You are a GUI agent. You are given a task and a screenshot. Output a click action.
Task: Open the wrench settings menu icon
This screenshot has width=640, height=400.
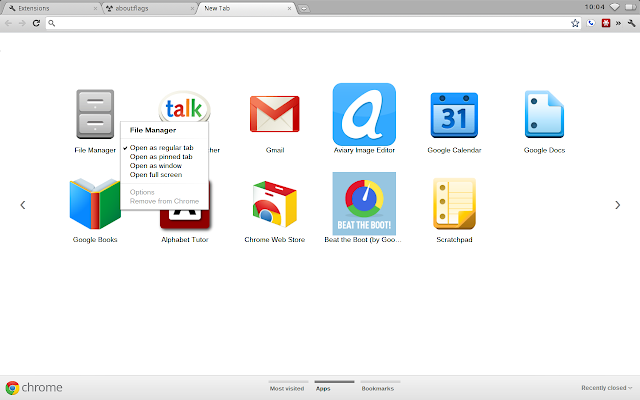pos(631,23)
